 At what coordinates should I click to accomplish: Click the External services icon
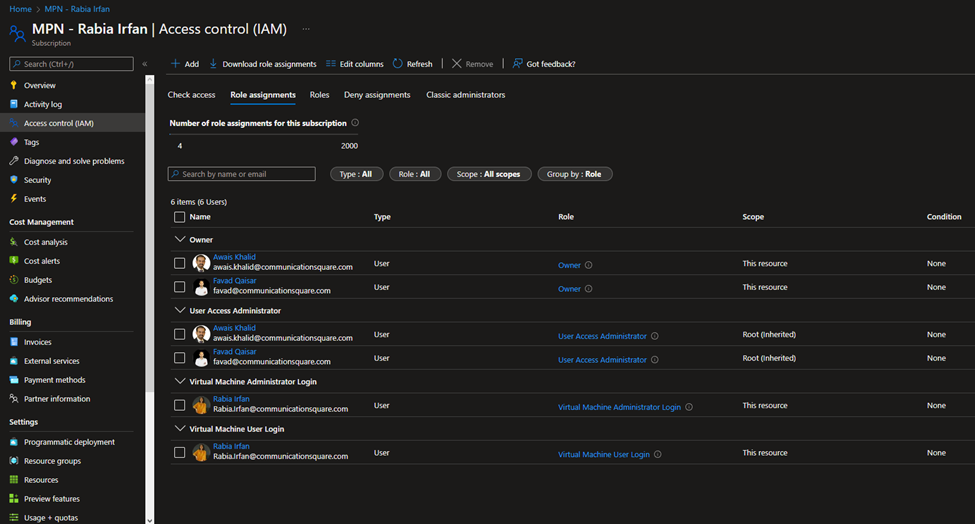point(14,361)
